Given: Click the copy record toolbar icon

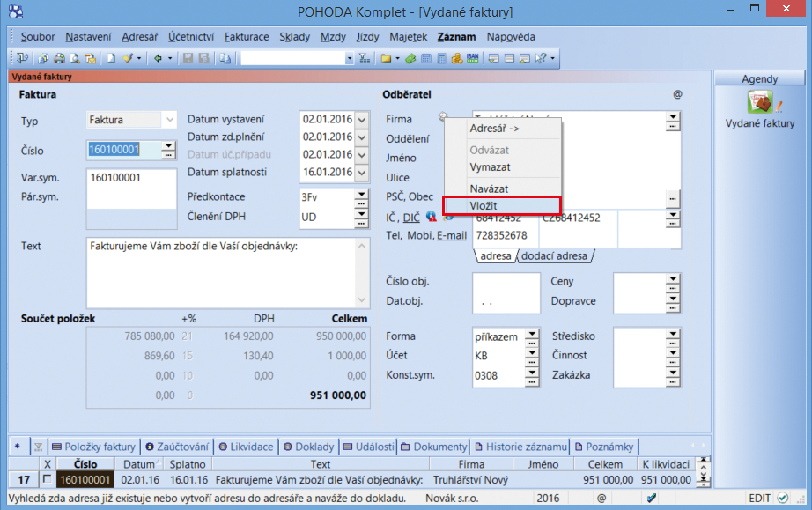Looking at the screenshot, I should 225,58.
